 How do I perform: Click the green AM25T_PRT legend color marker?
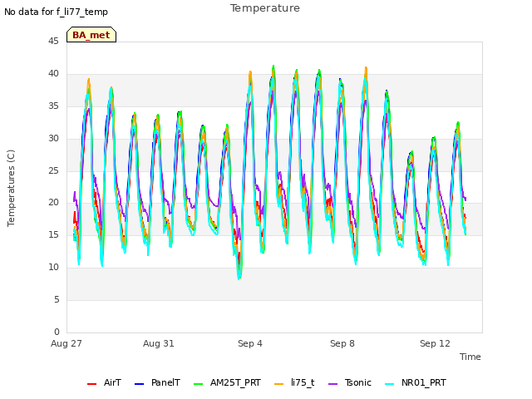(x=198, y=384)
